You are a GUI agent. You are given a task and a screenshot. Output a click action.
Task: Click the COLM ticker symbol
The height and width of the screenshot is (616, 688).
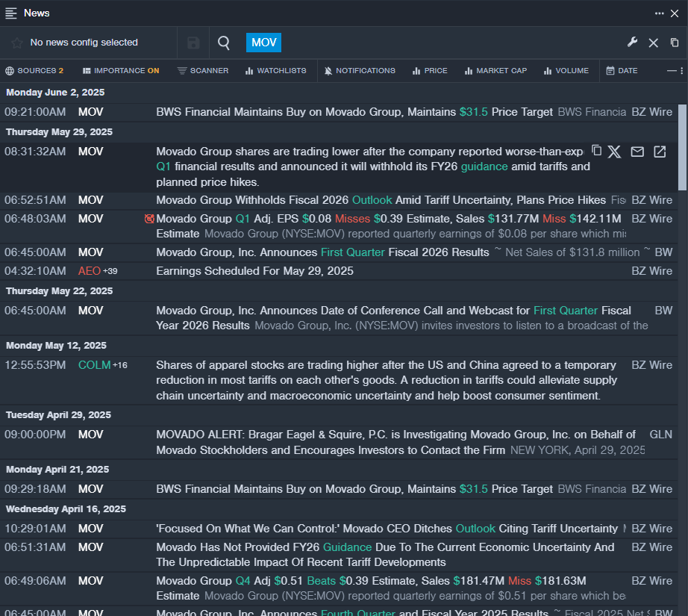coord(94,365)
